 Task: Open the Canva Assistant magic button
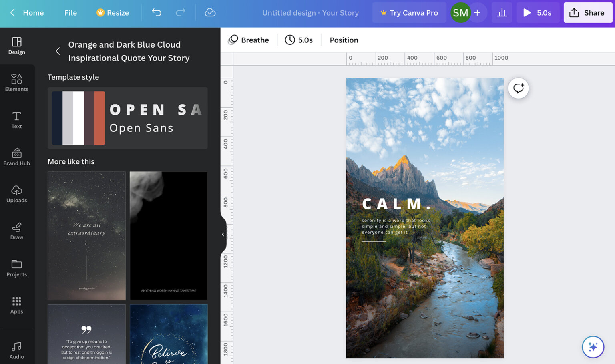[x=593, y=347]
